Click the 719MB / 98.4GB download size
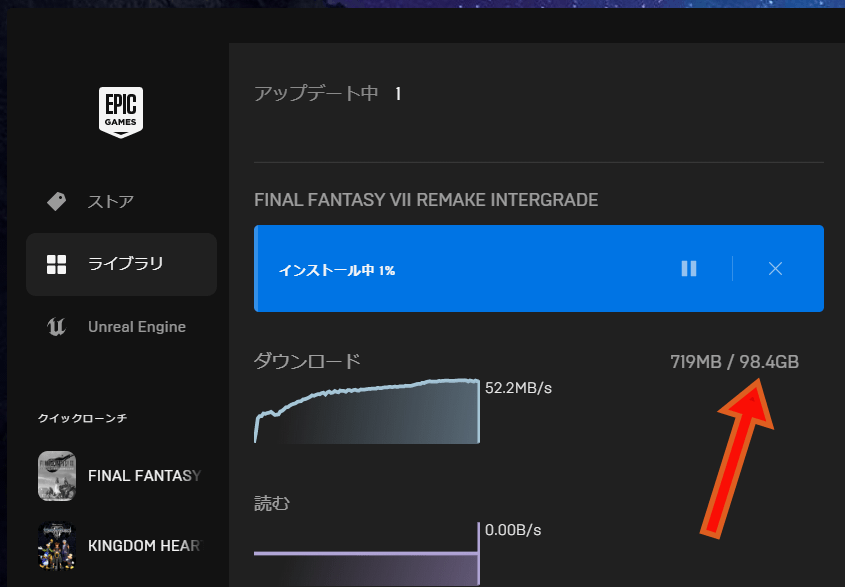This screenshot has width=845, height=587. pyautogui.click(x=735, y=362)
